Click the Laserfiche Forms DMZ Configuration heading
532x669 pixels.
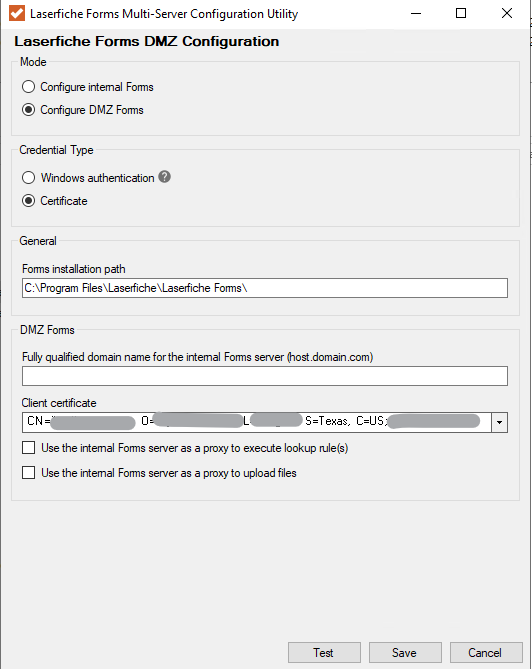(x=147, y=41)
